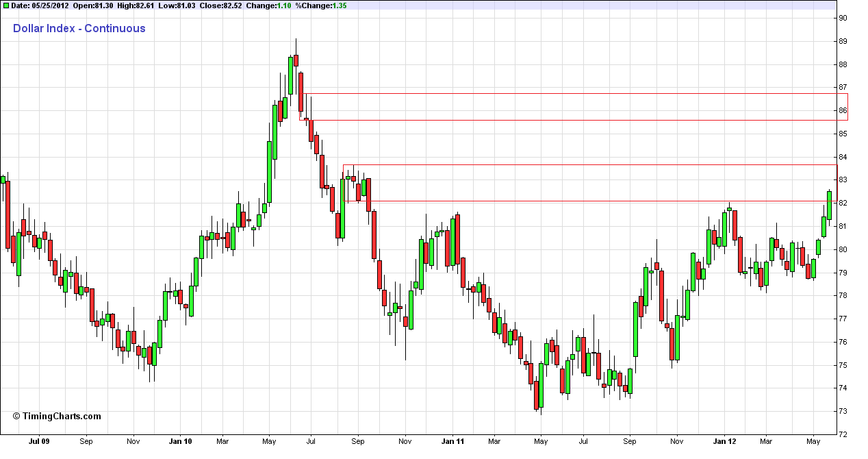Select the Date 05/25/2012 readout

pyautogui.click(x=38, y=5)
